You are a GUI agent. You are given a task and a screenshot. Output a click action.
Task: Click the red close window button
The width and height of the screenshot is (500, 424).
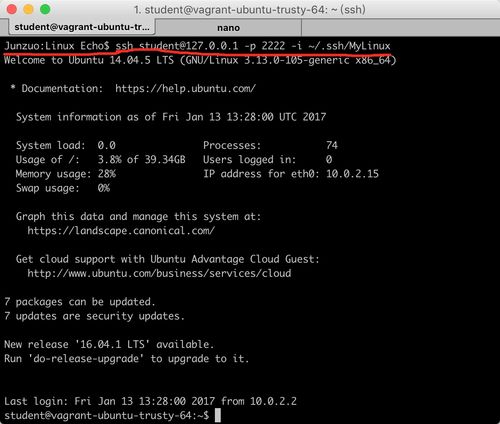click(x=12, y=9)
